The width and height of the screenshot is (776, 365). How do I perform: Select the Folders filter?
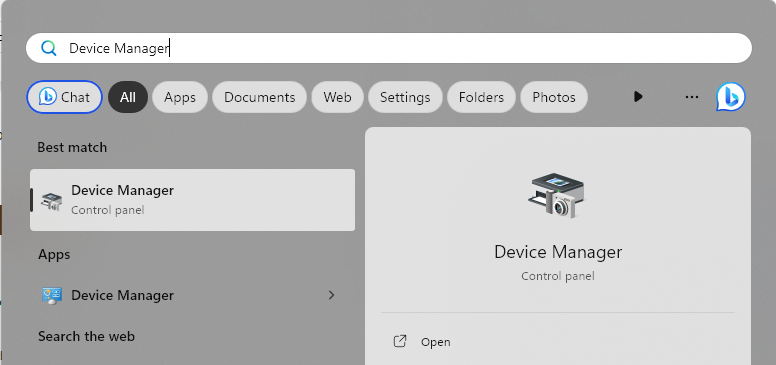click(x=481, y=97)
